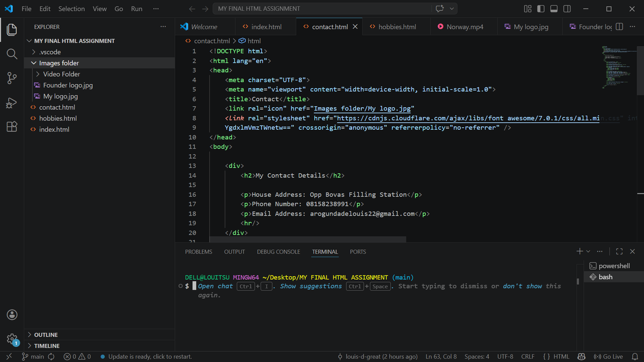Toggle primary side bar visibility

(540, 9)
